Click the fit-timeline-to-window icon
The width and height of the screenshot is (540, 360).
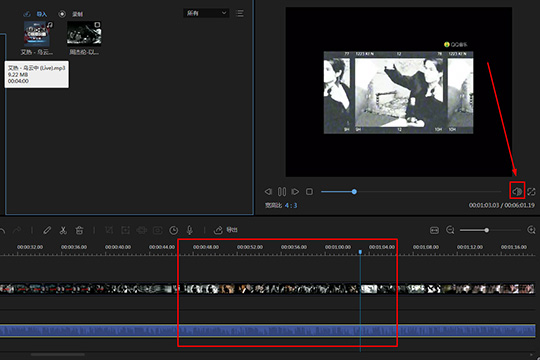434,230
